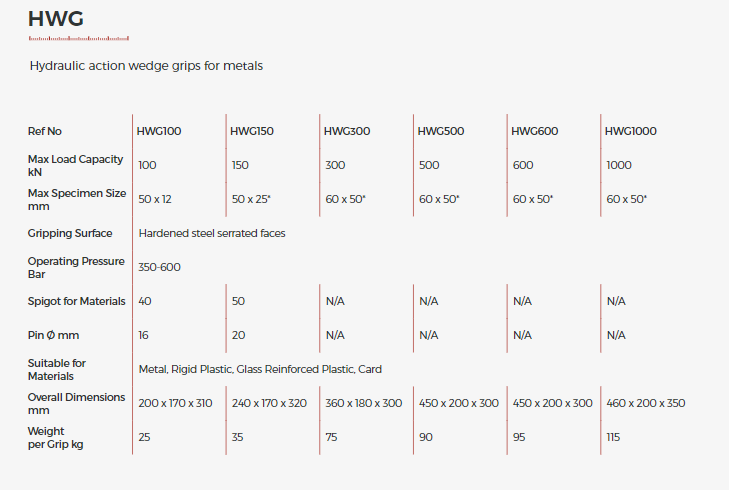Select the HWG100 column header
The height and width of the screenshot is (490, 729).
pos(159,131)
